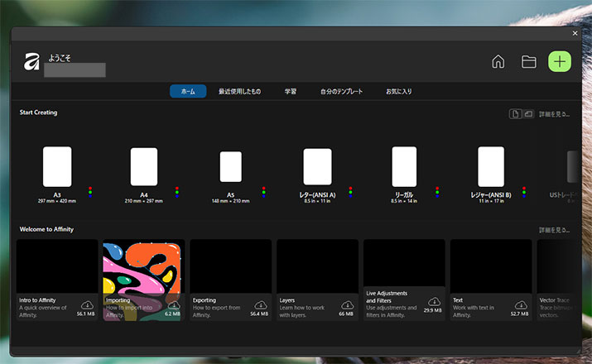Open the 自分のテンプレート tab
592x364 pixels.
click(341, 91)
